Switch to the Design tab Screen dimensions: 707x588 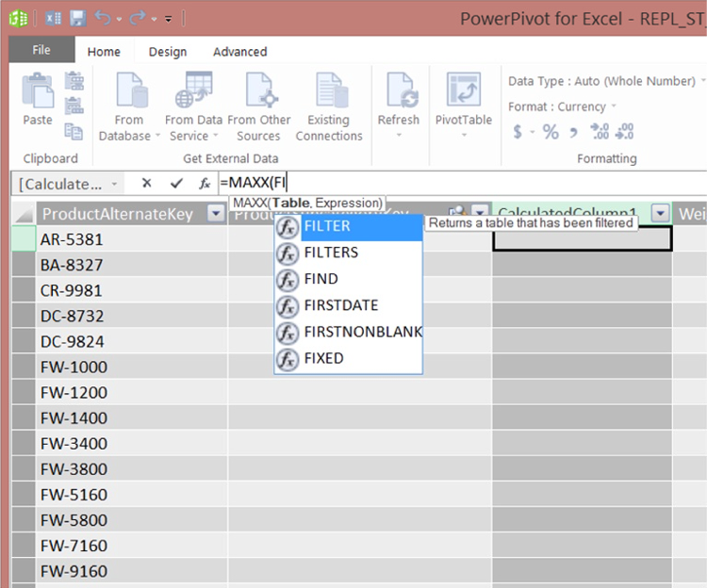pos(168,52)
